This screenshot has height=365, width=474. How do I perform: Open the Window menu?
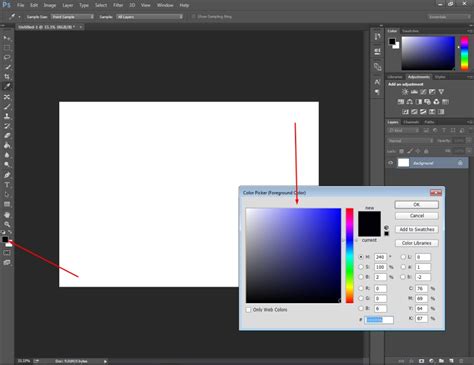pos(165,5)
